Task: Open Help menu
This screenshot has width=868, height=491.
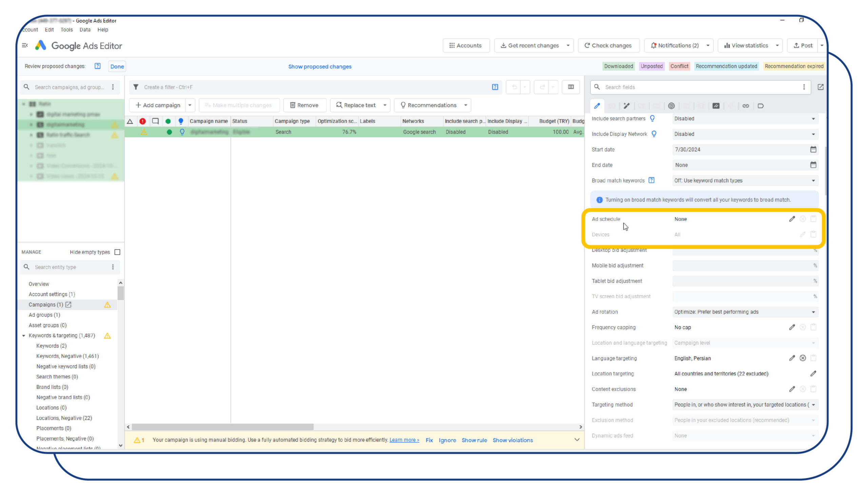Action: (103, 30)
